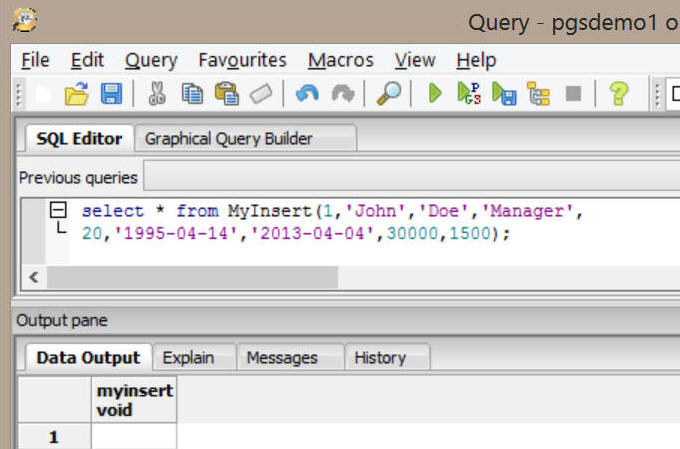Open the Macros menu
680x449 pixels.
[x=340, y=60]
